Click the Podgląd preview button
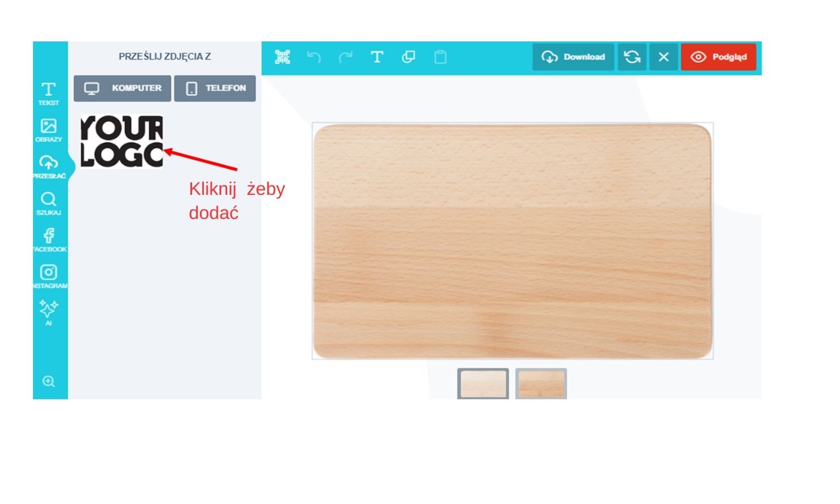The height and width of the screenshot is (504, 840). coord(718,57)
